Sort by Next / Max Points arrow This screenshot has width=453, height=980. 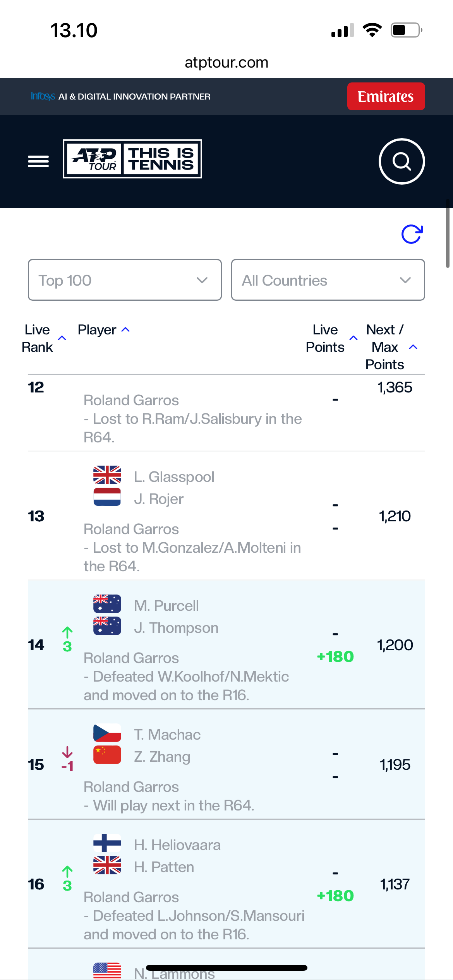tap(413, 347)
